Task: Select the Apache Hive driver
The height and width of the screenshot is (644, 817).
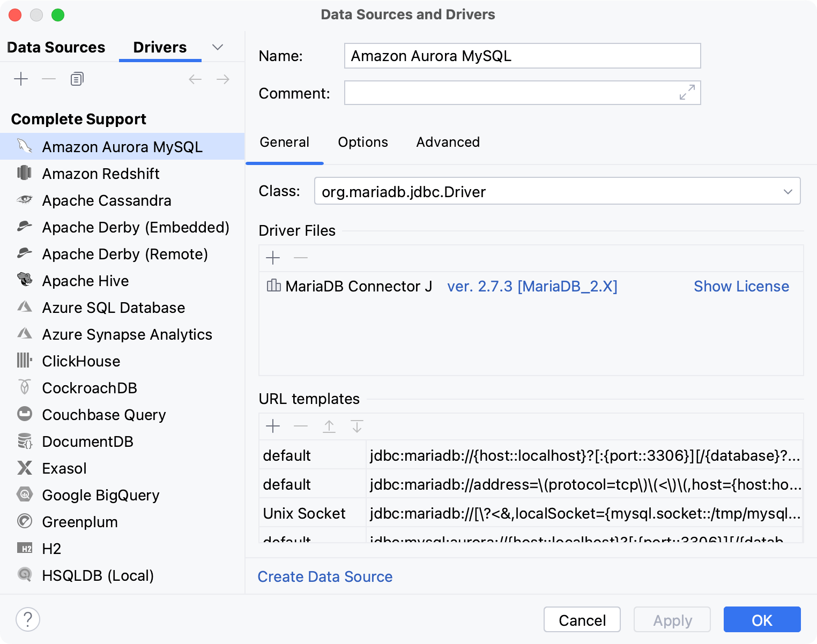Action: [x=85, y=281]
